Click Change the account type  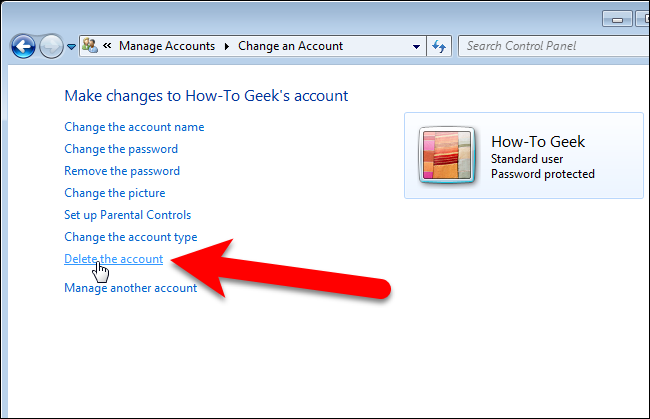[130, 237]
